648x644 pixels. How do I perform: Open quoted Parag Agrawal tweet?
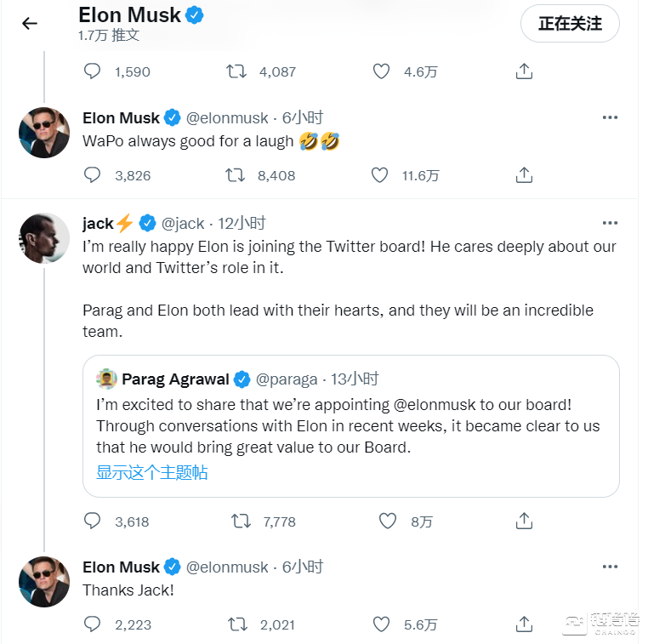[x=350, y=424]
